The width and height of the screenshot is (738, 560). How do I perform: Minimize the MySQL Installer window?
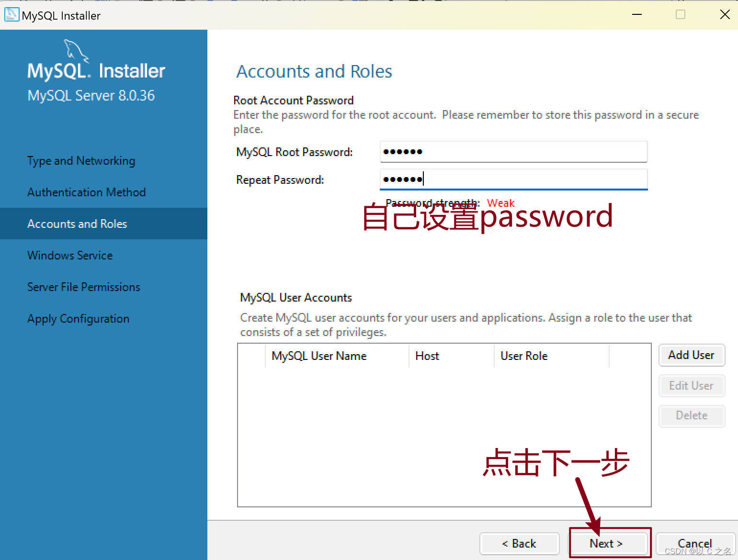pos(637,15)
